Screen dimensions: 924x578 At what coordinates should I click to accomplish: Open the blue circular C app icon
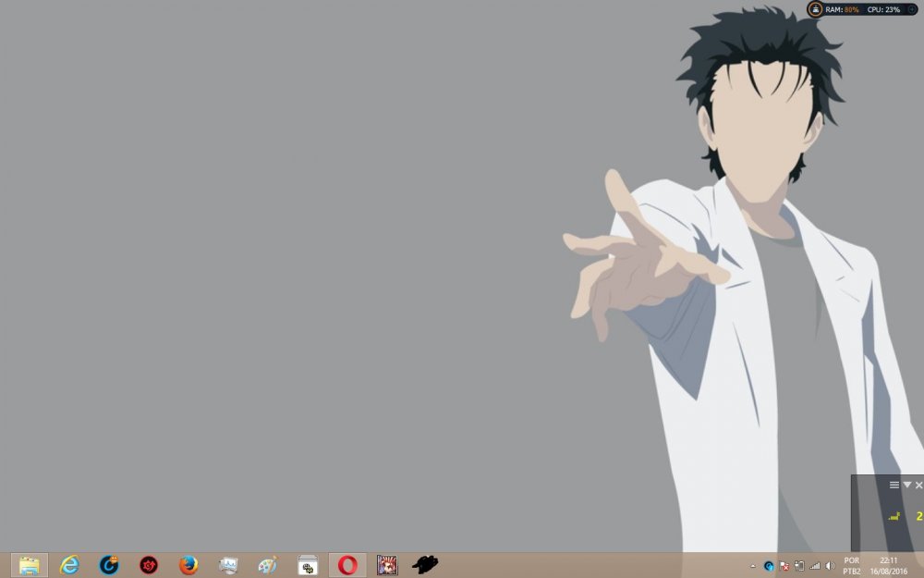tap(109, 565)
